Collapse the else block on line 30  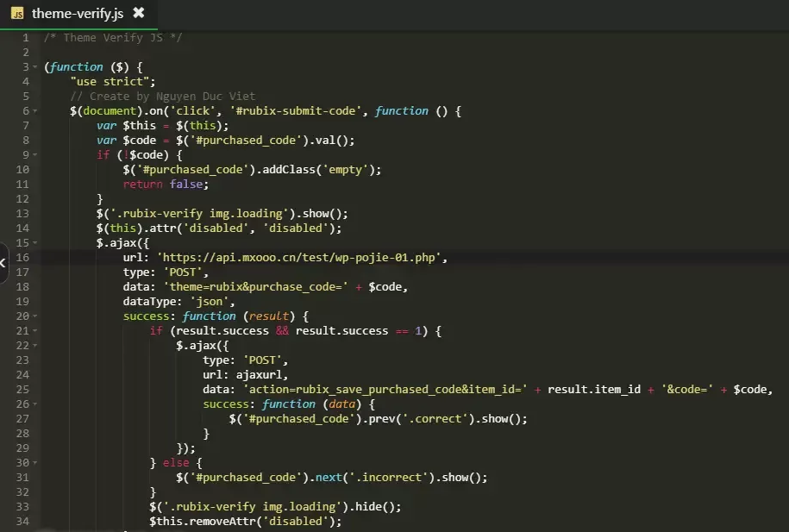pyautogui.click(x=35, y=463)
